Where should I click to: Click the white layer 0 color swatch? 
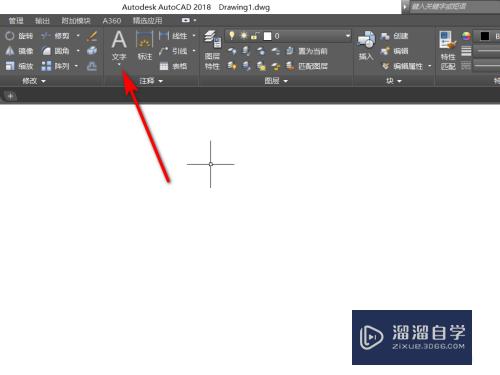(x=267, y=36)
